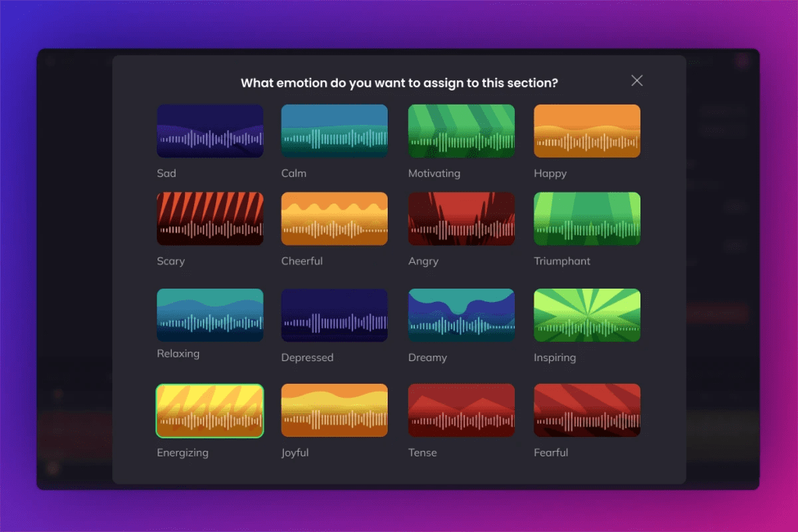Image resolution: width=798 pixels, height=532 pixels.
Task: Pick the Triumphant emotion card
Action: coord(587,219)
